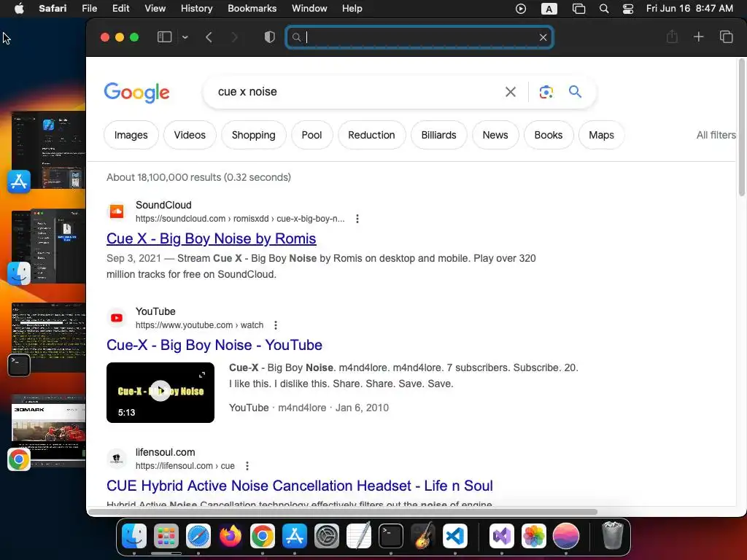Click the page vertical scrollbar
This screenshot has height=560, width=747.
[x=742, y=127]
